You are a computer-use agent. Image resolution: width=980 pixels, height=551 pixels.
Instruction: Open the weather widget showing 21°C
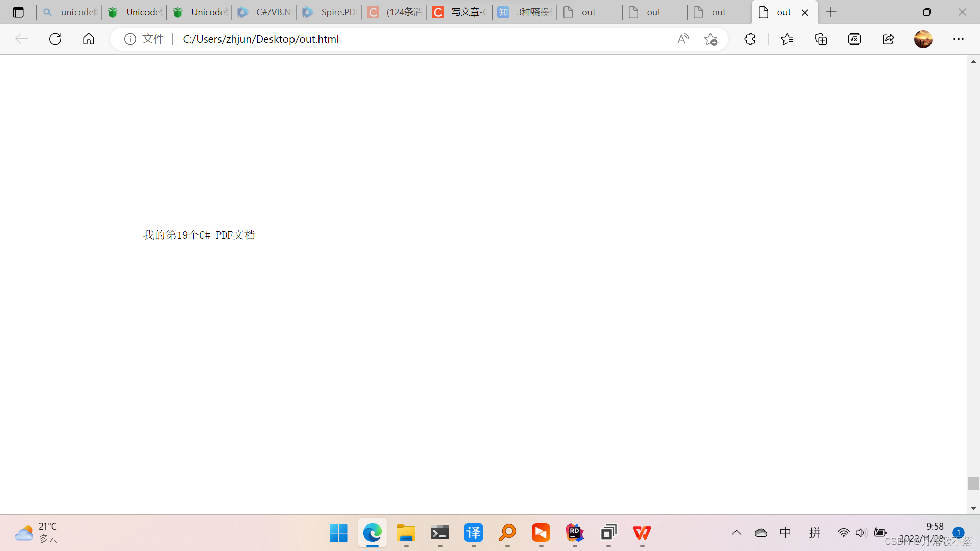click(x=37, y=533)
